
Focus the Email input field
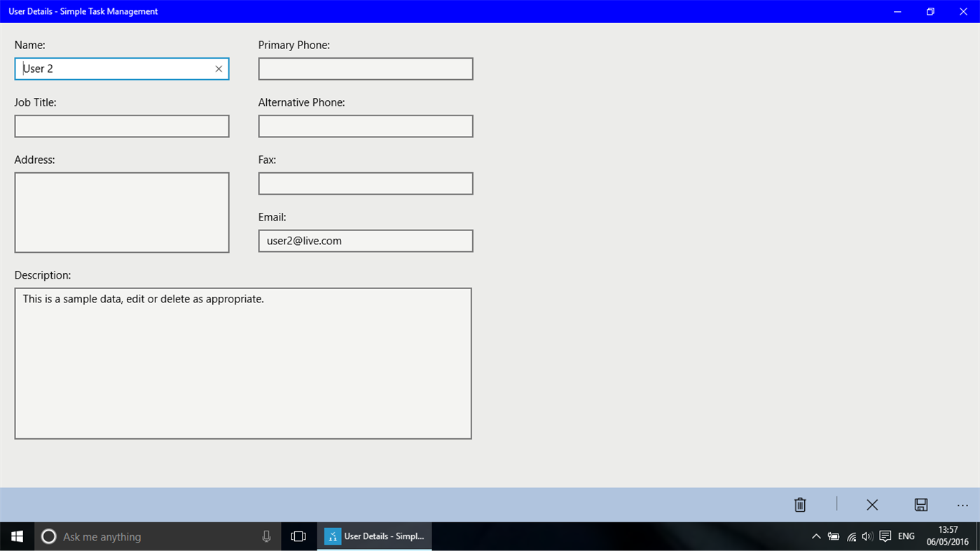point(365,240)
